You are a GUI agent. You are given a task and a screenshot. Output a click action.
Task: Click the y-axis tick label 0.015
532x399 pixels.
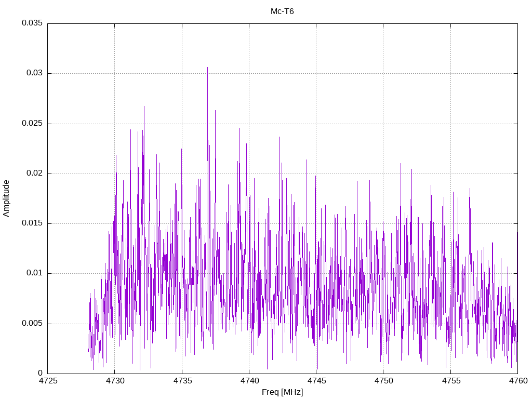coord(32,223)
